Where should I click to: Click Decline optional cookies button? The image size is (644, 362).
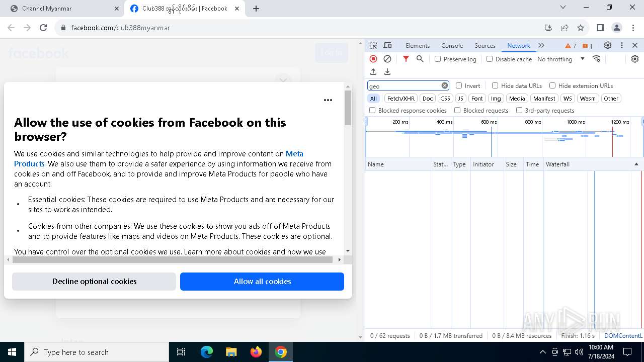[x=94, y=282]
